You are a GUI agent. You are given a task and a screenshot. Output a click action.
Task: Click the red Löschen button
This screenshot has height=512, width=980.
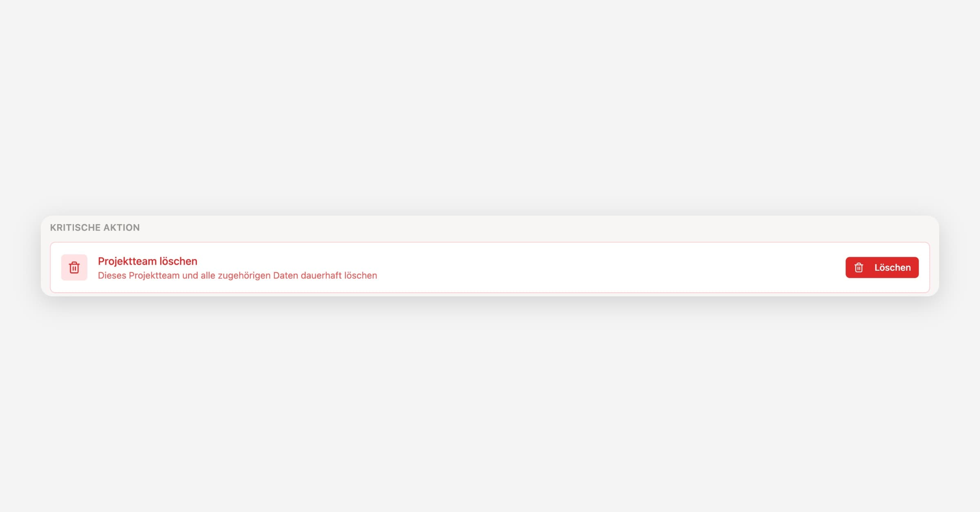pyautogui.click(x=882, y=267)
